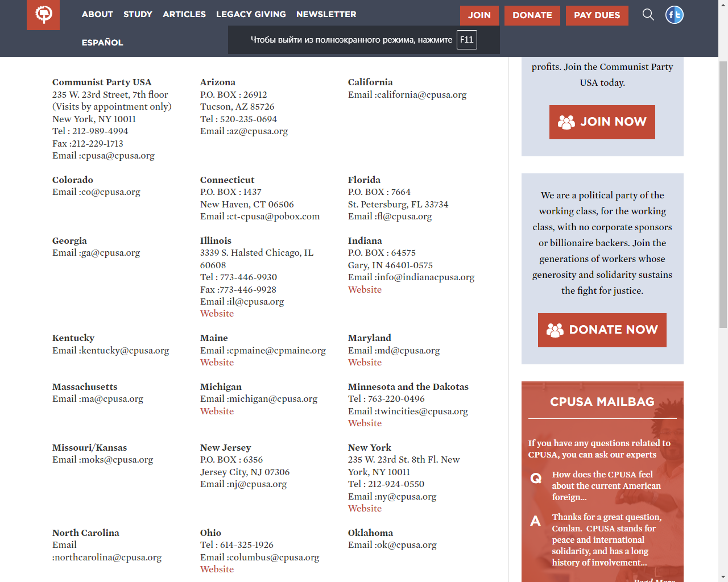Open the New York Website link
Viewport: 728px width, 582px height.
[x=365, y=509]
